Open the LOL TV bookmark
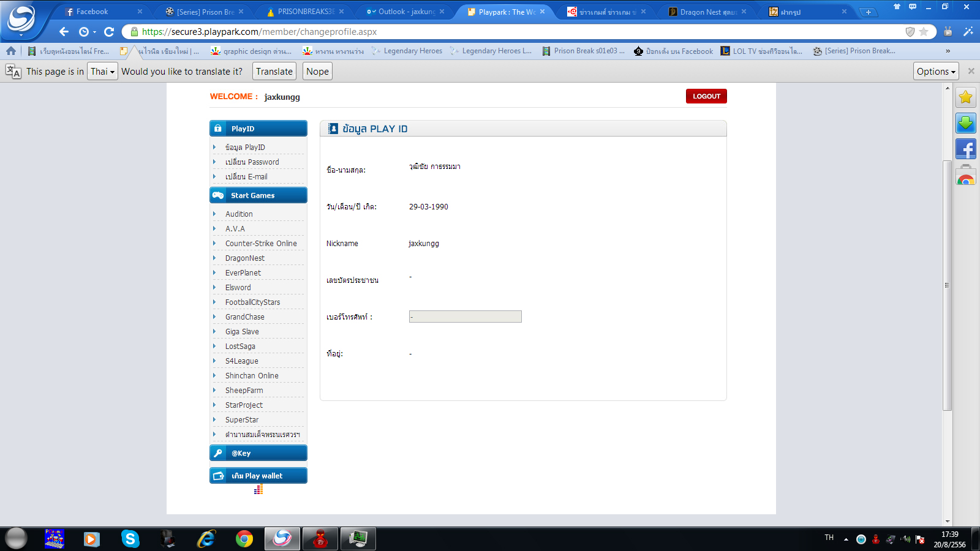 click(761, 51)
